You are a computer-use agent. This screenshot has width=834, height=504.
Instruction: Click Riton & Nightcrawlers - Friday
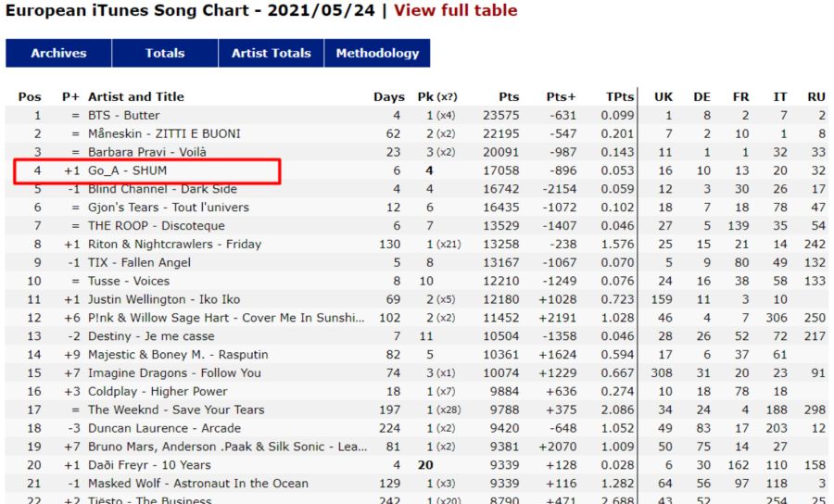pyautogui.click(x=174, y=245)
